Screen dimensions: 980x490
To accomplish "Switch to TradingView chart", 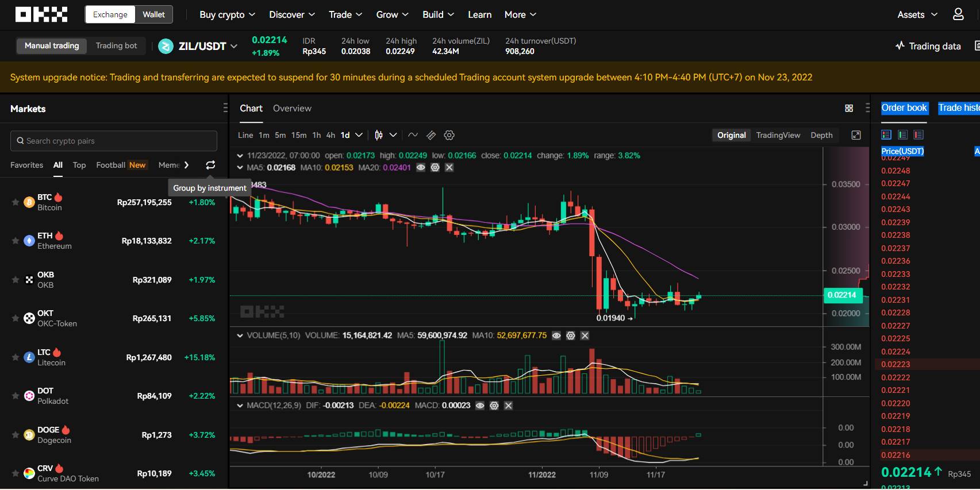I will coord(778,135).
